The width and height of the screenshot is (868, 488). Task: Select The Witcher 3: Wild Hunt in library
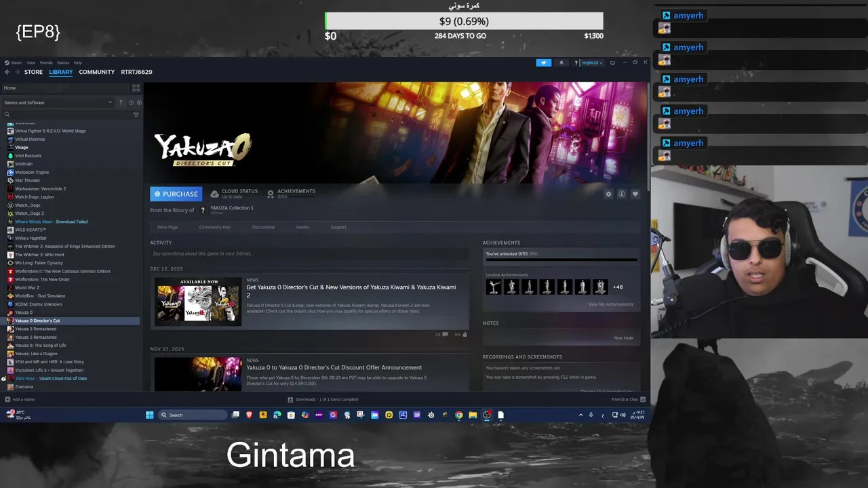point(39,255)
